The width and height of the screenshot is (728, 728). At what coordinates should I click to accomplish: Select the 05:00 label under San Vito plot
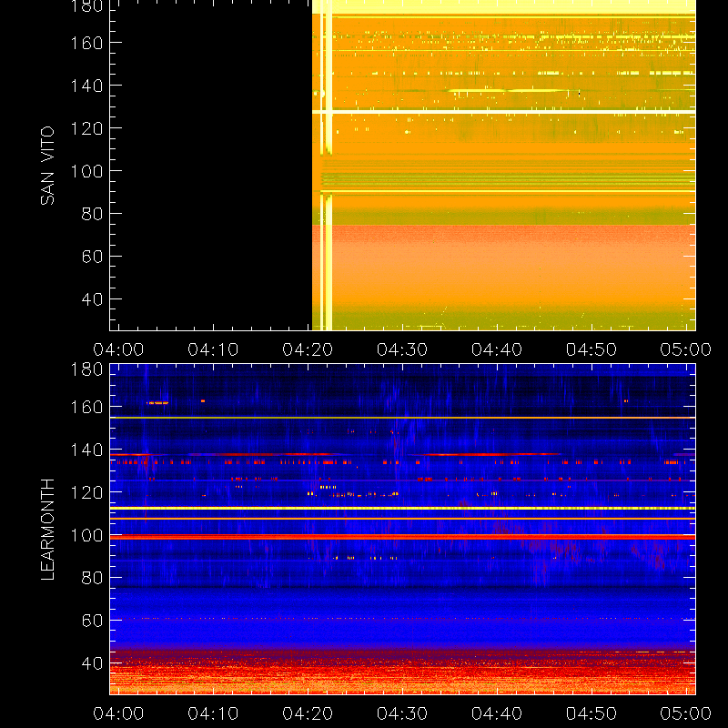686,349
